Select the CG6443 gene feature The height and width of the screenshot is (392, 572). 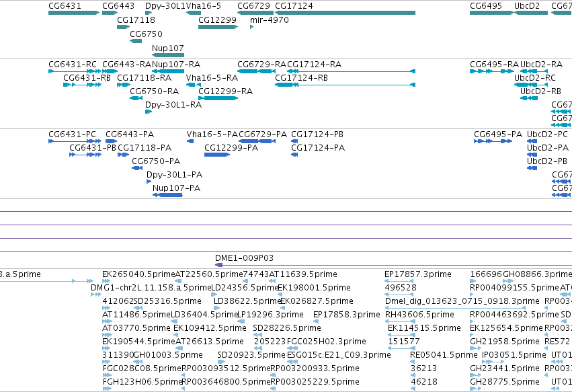point(110,13)
